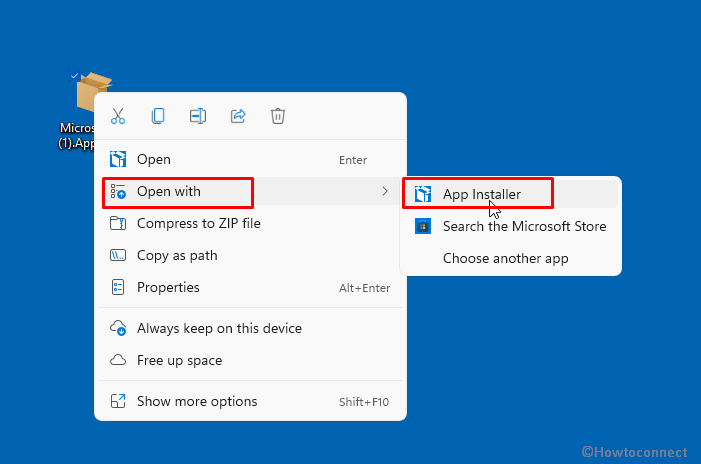Click the Properties list icon
This screenshot has width=701, height=464.
coord(118,287)
